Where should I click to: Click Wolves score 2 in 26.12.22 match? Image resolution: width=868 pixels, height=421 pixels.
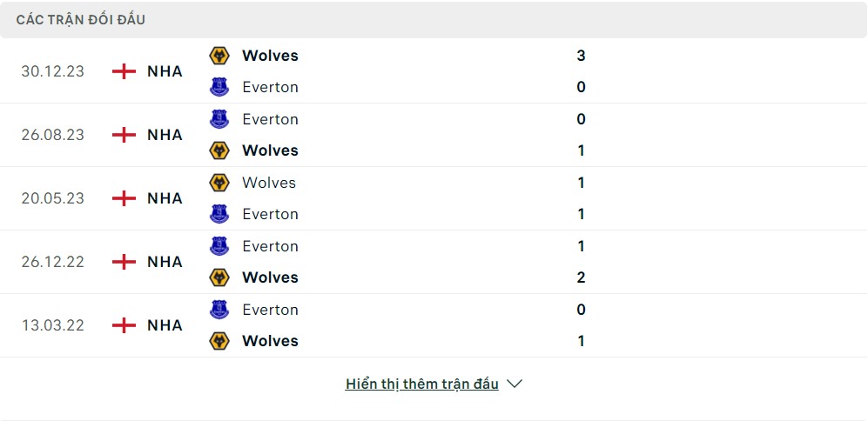581,277
